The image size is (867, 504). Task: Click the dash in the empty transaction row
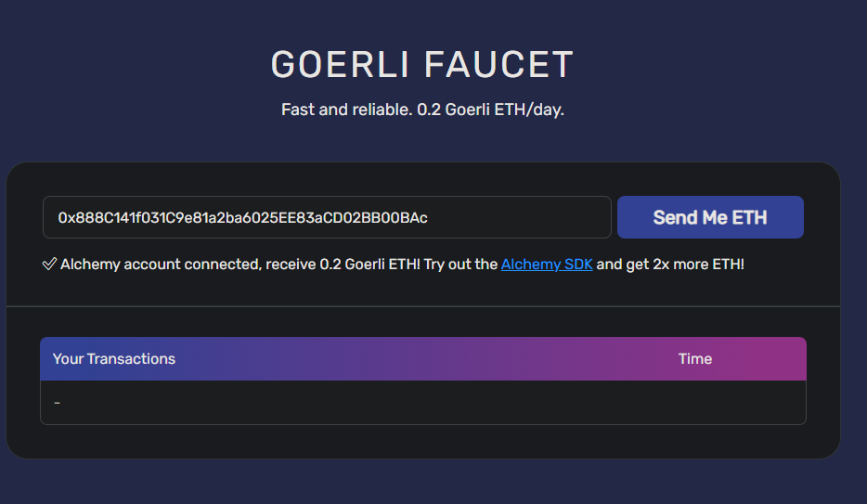click(x=58, y=403)
